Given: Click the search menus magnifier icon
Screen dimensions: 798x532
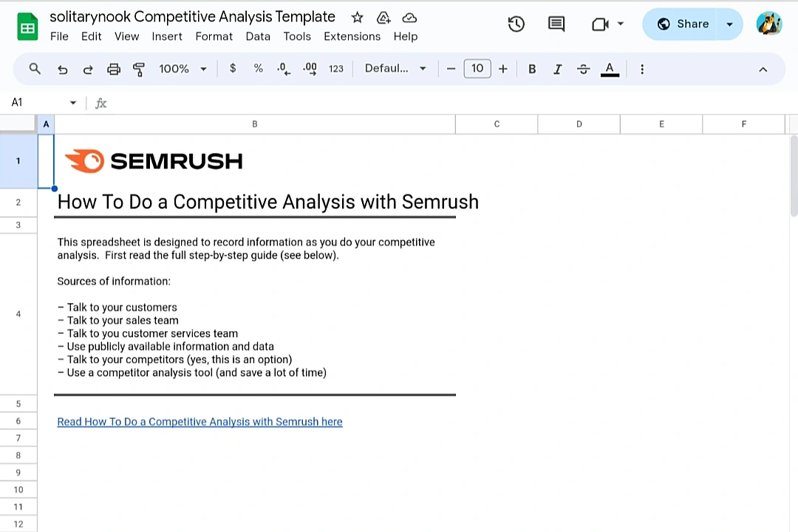Looking at the screenshot, I should [35, 69].
